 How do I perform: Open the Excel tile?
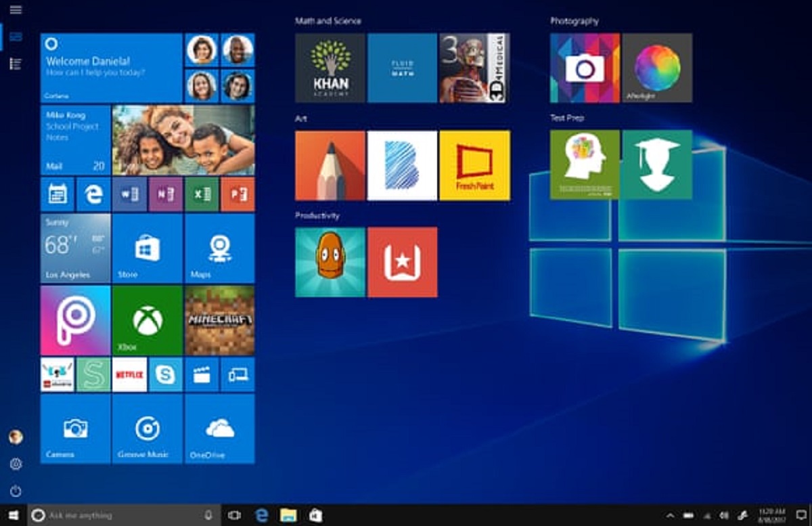tap(202, 194)
